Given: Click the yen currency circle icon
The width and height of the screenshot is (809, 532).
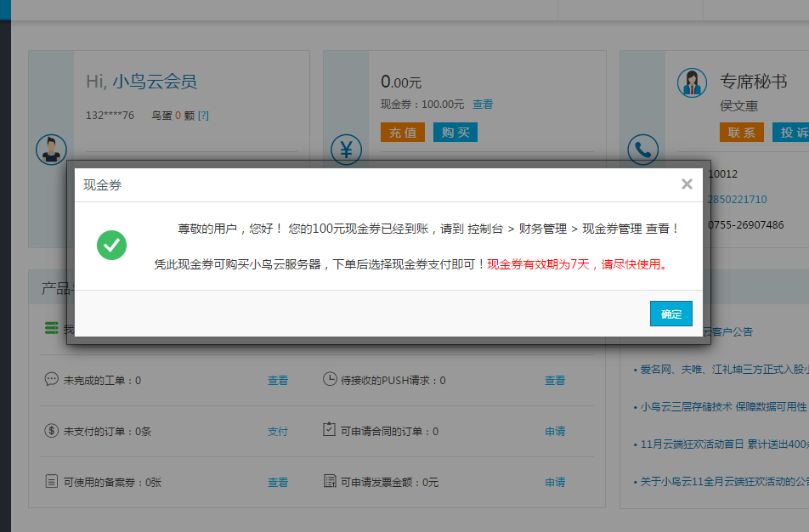Looking at the screenshot, I should point(346,150).
